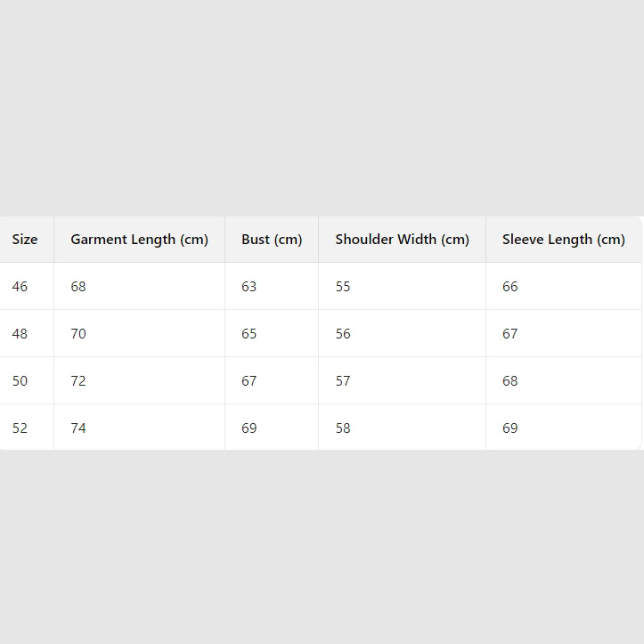The width and height of the screenshot is (644, 644).
Task: Click size 46 in the Size column
Action: (x=20, y=287)
